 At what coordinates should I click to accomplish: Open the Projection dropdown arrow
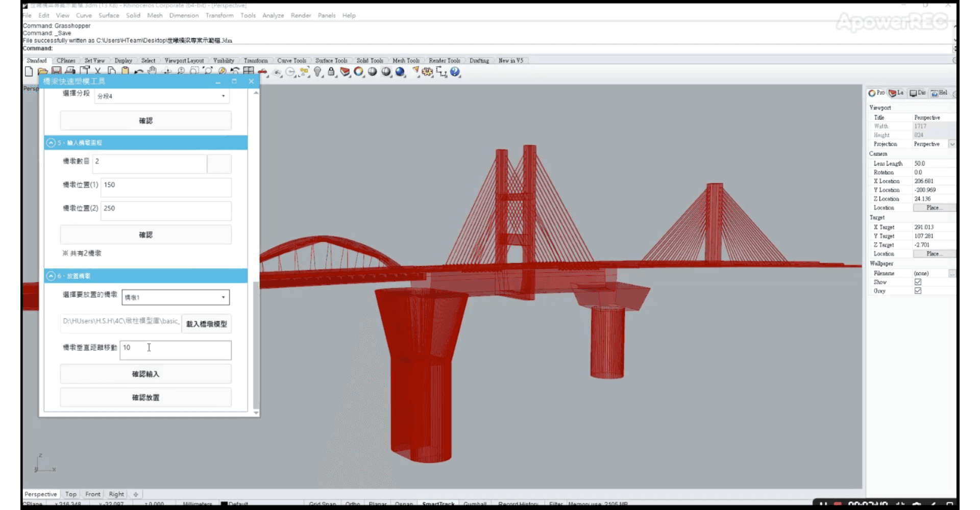point(952,144)
